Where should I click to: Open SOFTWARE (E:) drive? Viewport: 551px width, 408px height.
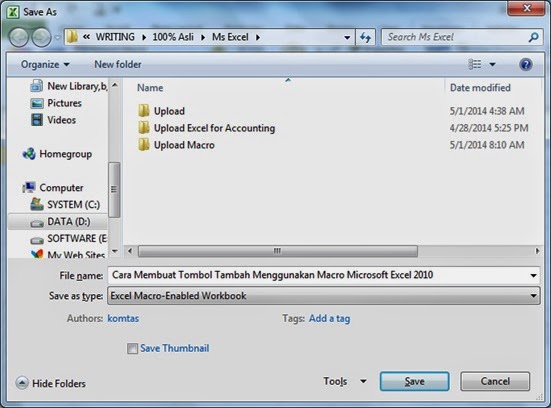[x=69, y=239]
